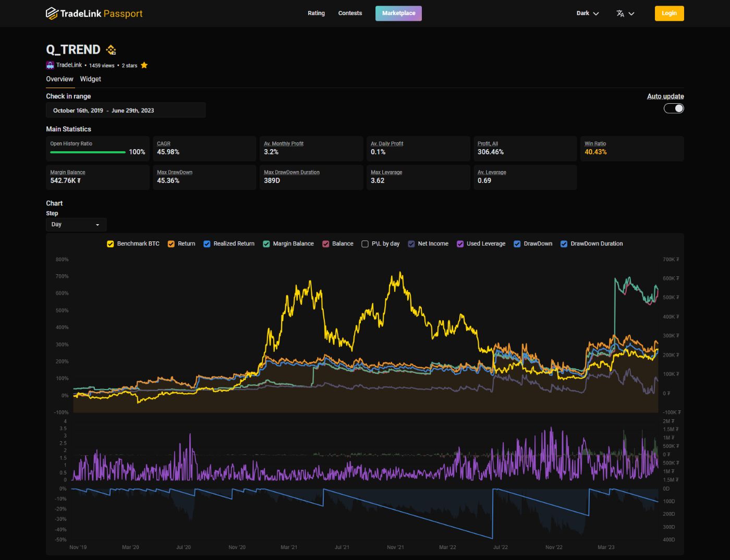
Task: Toggle the Auto update switch
Action: [674, 108]
